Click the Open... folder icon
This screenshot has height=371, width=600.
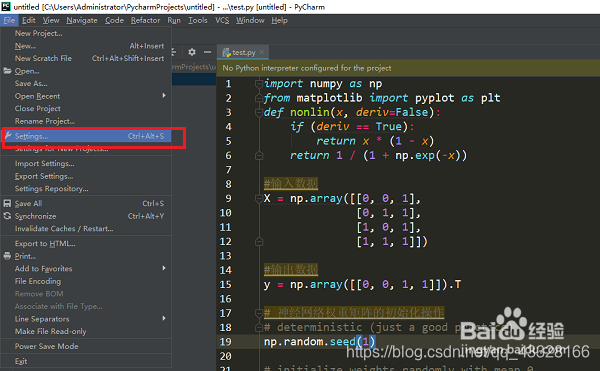pos(7,71)
